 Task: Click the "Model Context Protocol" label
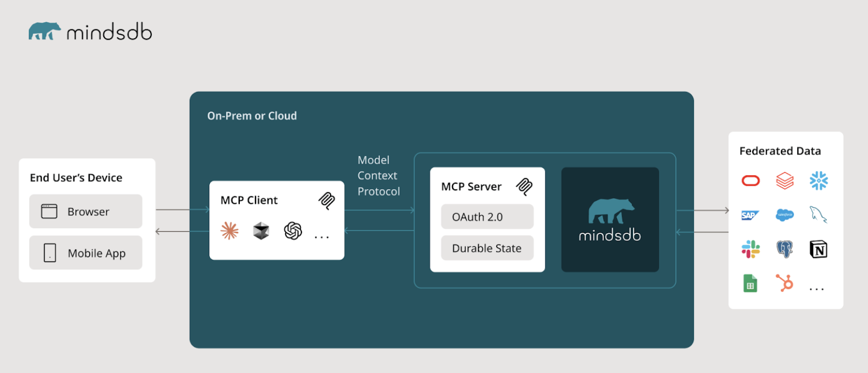[379, 176]
